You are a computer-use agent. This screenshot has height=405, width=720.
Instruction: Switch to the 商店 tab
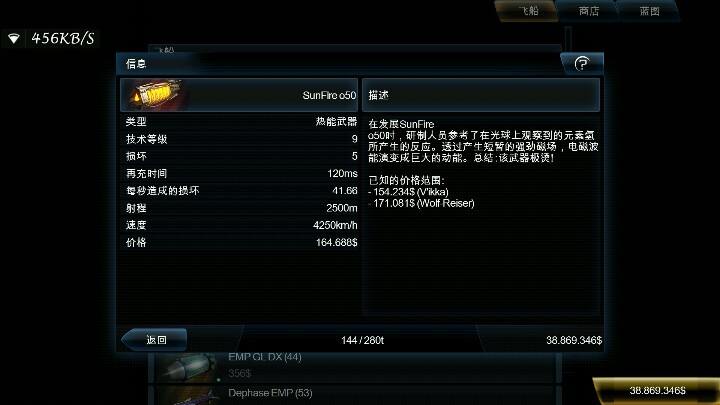(x=588, y=11)
